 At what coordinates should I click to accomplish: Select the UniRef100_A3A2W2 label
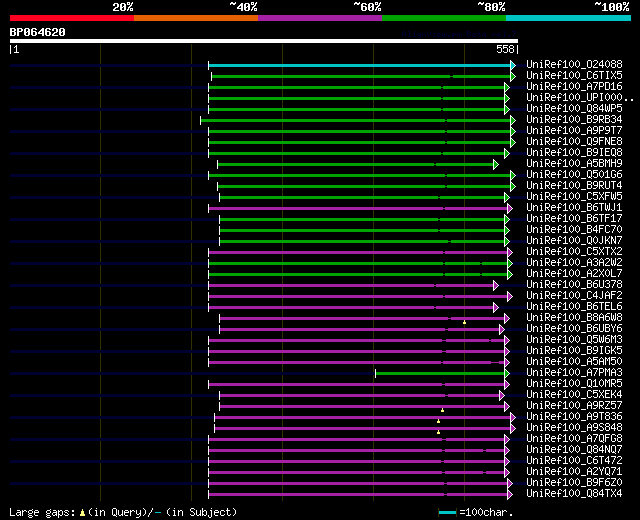[574, 263]
